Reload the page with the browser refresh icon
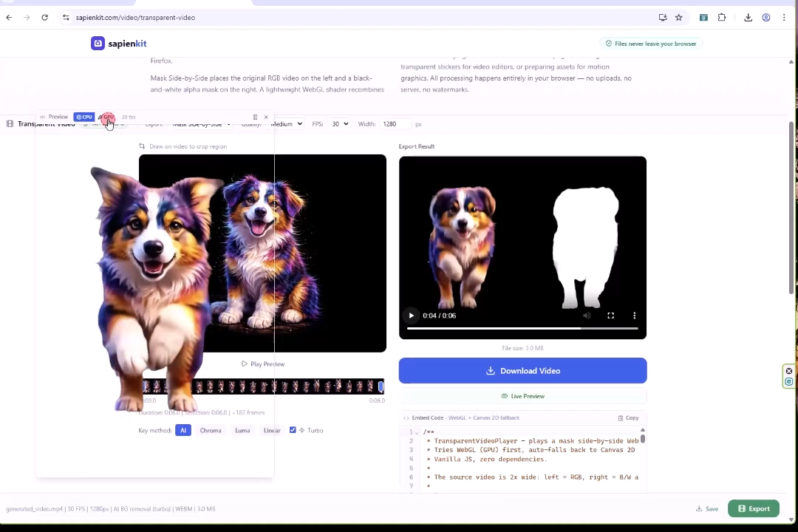 coord(44,17)
